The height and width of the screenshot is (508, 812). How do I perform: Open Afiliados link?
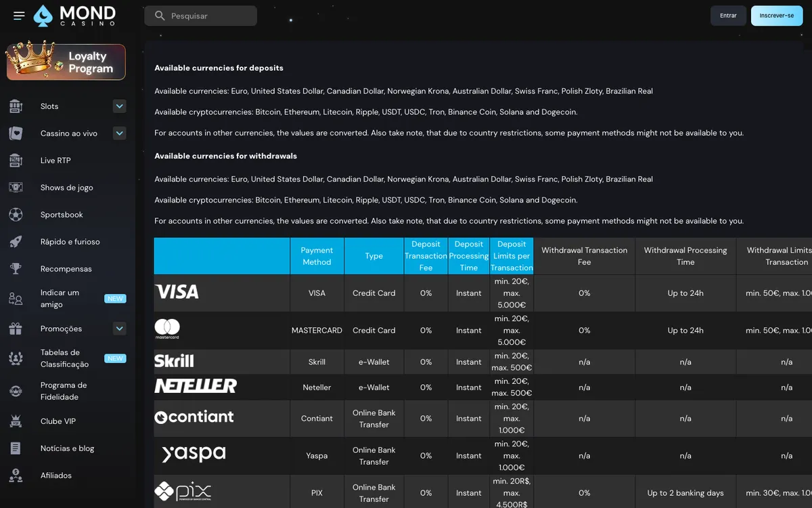click(x=56, y=475)
